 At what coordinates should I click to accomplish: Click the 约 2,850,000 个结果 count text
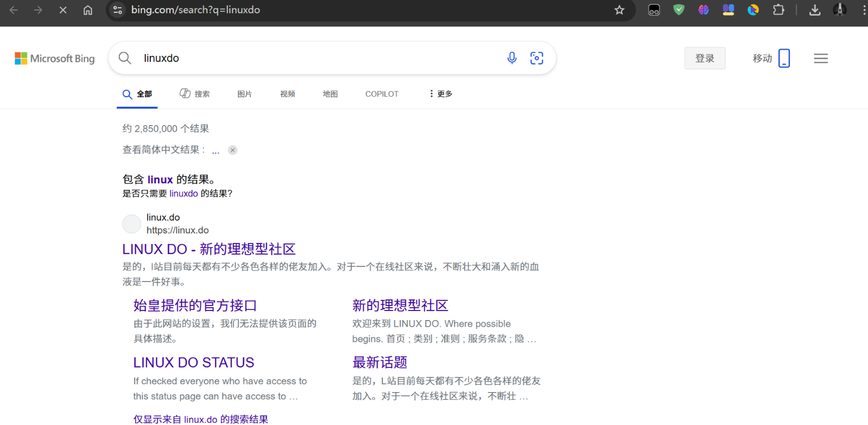click(x=166, y=128)
